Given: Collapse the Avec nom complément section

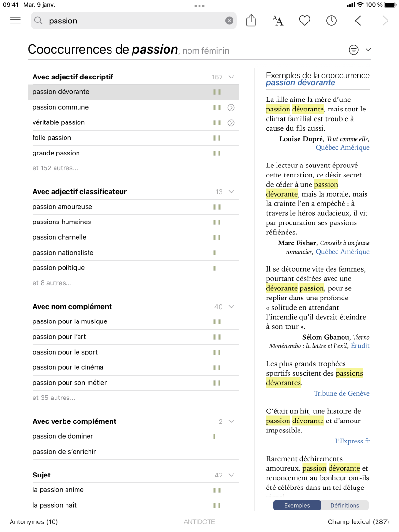Looking at the screenshot, I should pyautogui.click(x=232, y=307).
